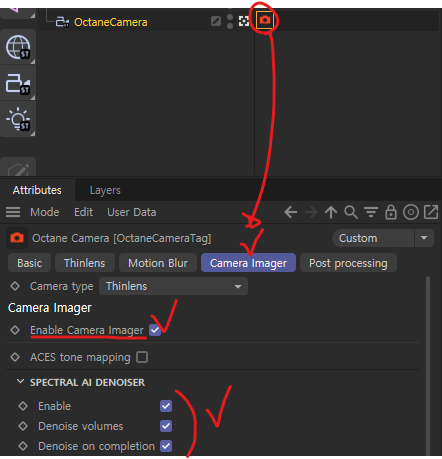Open the Motion Blur tab
The width and height of the screenshot is (442, 459).
click(x=158, y=263)
